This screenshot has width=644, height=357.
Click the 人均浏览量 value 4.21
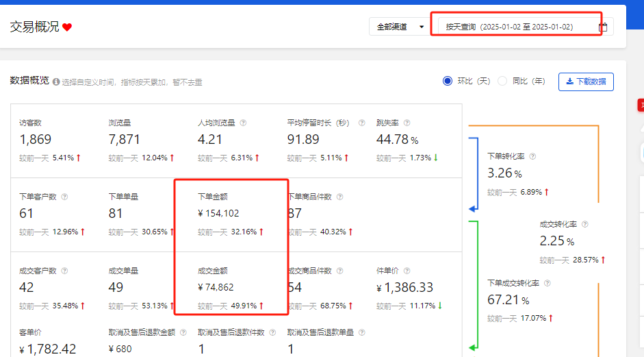210,139
